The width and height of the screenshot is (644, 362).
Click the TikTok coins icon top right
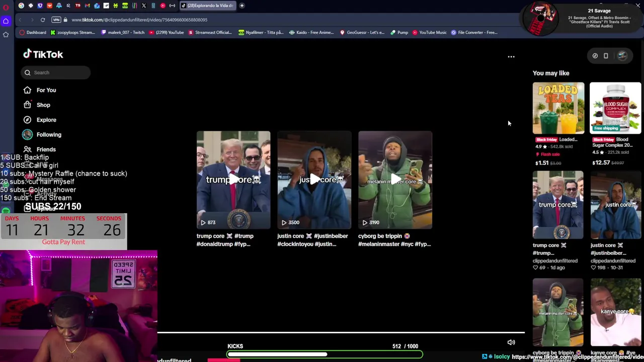coord(595,56)
